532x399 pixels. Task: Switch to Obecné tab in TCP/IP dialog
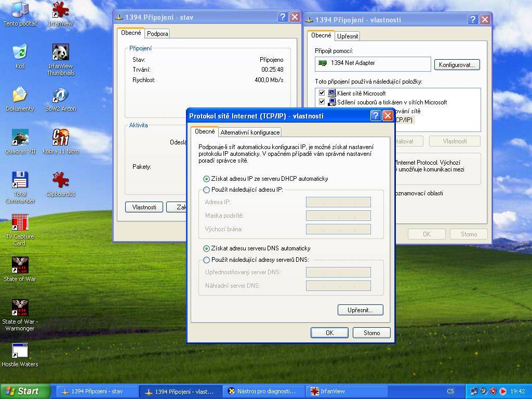(x=205, y=131)
